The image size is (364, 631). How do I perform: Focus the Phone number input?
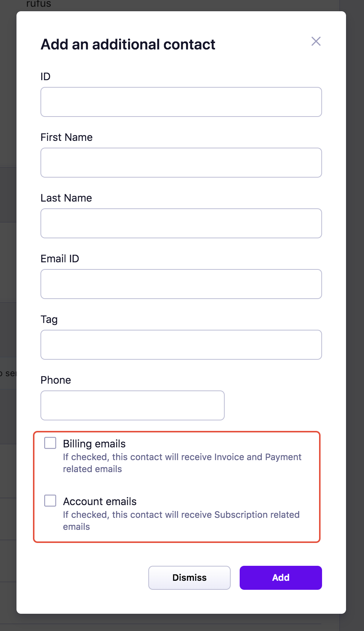[x=132, y=405]
